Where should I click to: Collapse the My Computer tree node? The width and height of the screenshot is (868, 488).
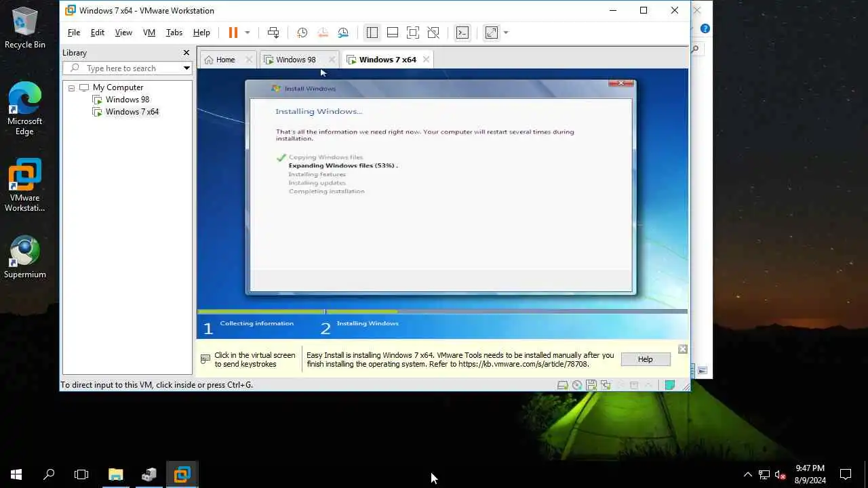point(71,88)
